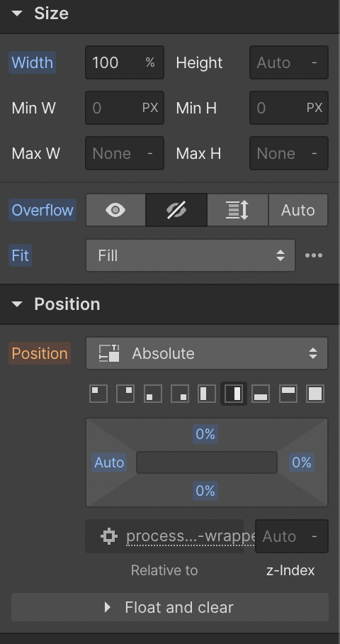Select the bottom edge position preset icon
The width and height of the screenshot is (340, 644).
261,394
